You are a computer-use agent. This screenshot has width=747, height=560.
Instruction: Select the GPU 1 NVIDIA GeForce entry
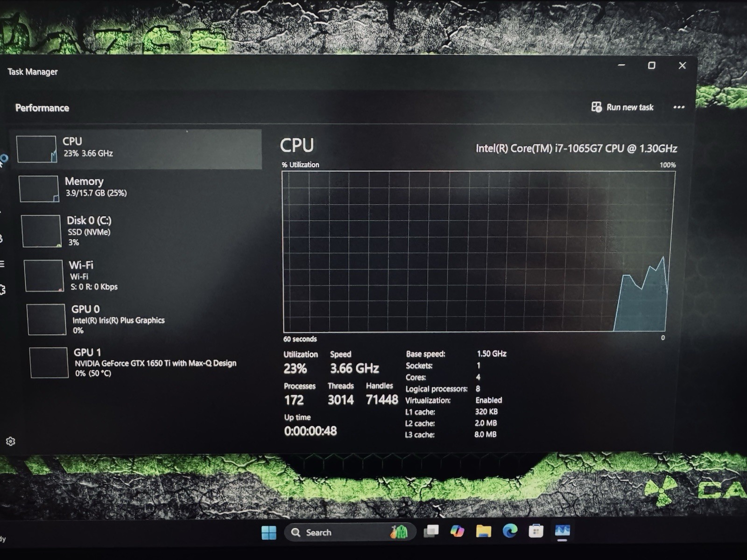[x=155, y=363]
